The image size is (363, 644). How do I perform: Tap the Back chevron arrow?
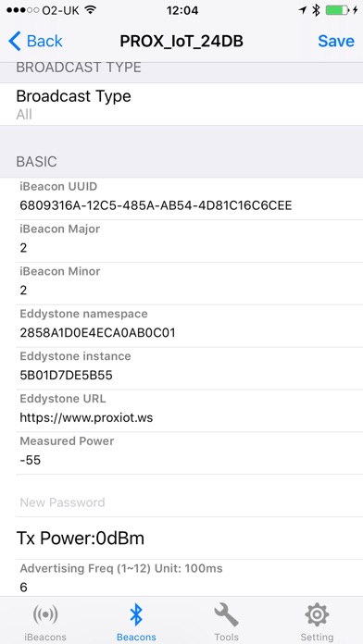pyautogui.click(x=15, y=41)
